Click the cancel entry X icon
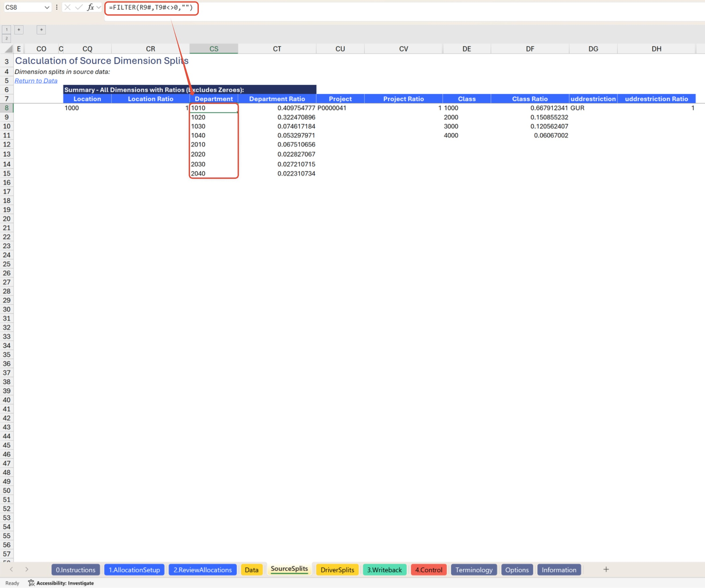 [67, 7]
